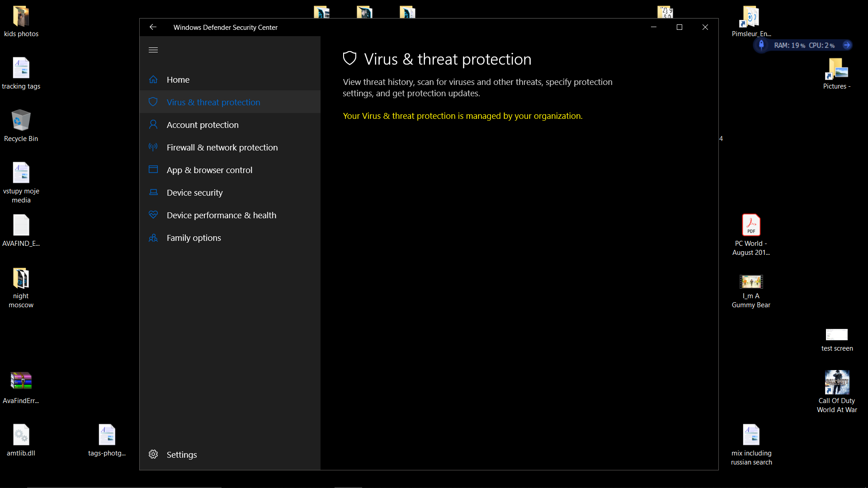
Task: Go back with the arrow in title bar
Action: coord(153,27)
